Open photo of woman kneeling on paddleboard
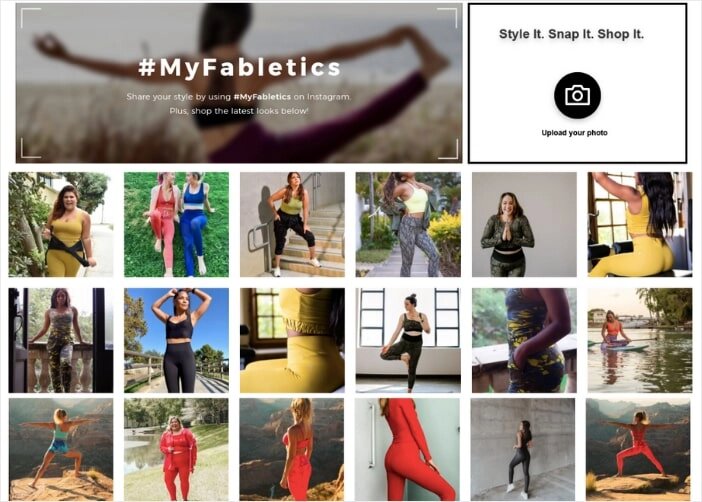The height and width of the screenshot is (502, 702). point(640,340)
